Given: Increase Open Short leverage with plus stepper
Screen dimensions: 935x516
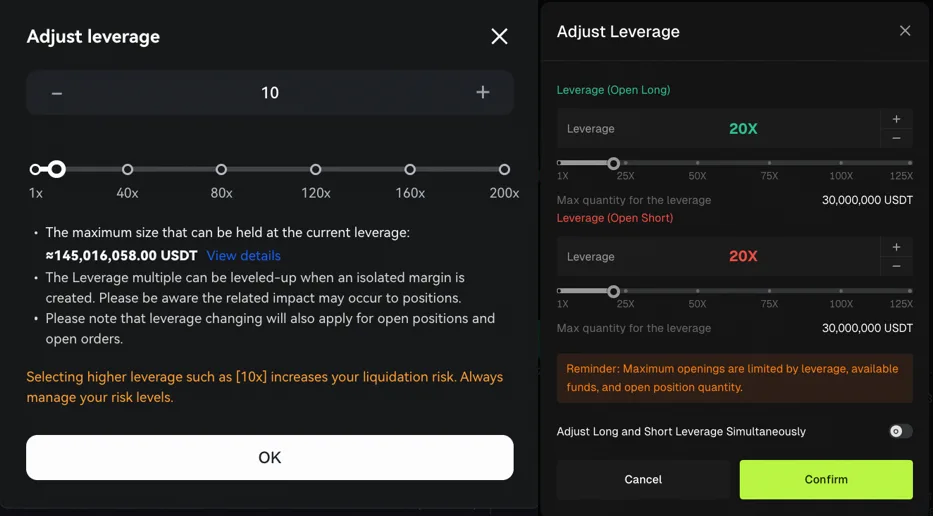Looking at the screenshot, I should tap(896, 247).
